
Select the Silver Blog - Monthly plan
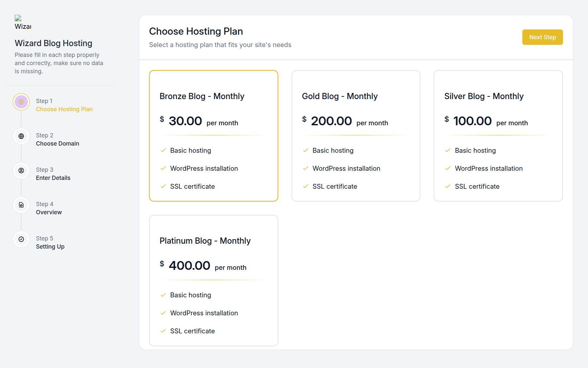(x=498, y=136)
